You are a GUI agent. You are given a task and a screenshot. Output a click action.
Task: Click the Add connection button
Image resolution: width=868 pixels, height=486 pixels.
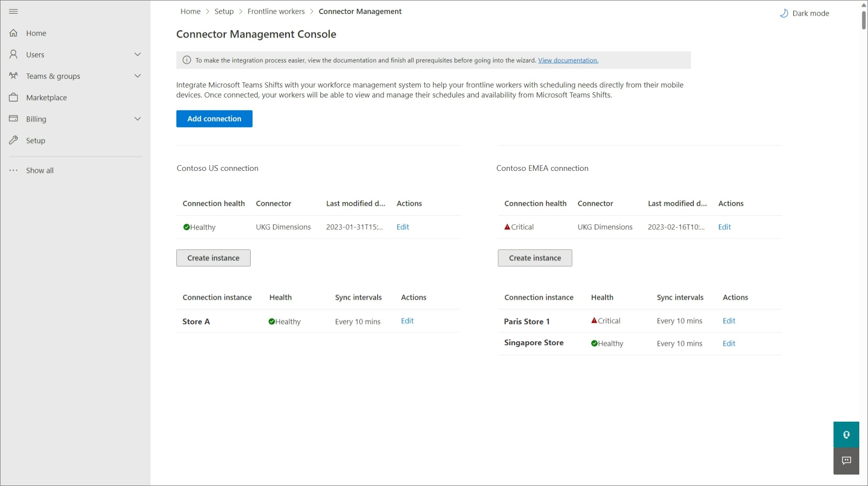pos(214,119)
